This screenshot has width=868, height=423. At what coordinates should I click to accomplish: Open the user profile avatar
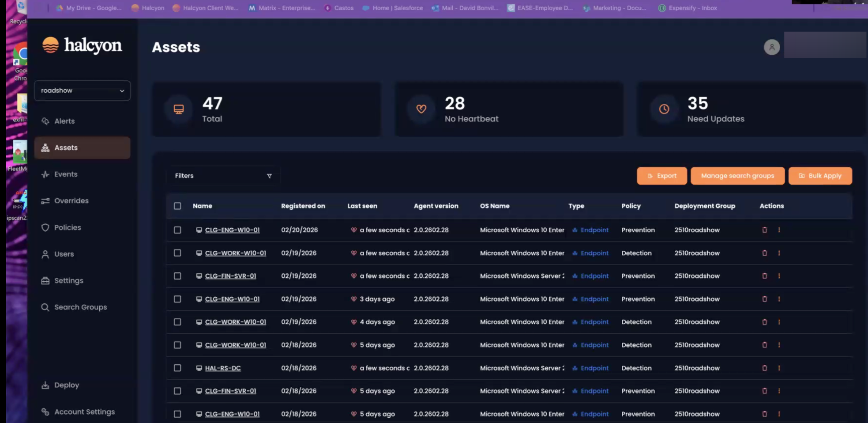(772, 47)
